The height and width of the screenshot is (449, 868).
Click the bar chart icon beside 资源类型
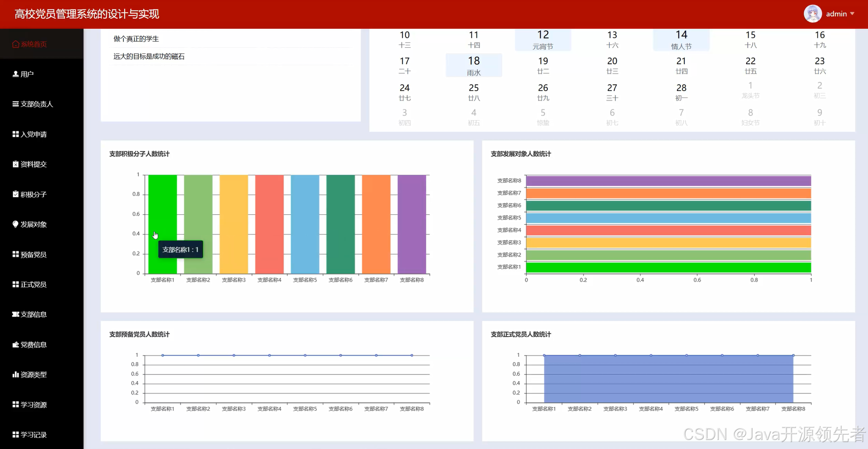pos(16,375)
